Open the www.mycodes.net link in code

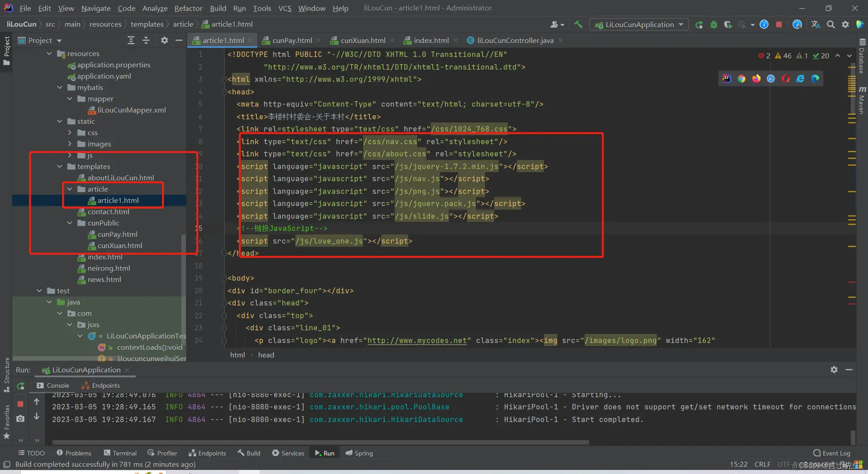click(x=417, y=341)
